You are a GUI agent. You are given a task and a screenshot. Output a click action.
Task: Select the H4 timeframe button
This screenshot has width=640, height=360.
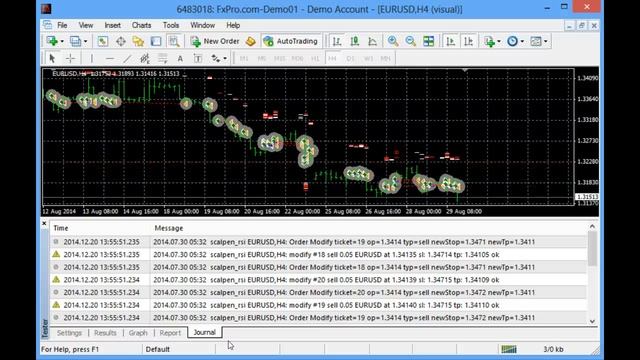tap(333, 58)
